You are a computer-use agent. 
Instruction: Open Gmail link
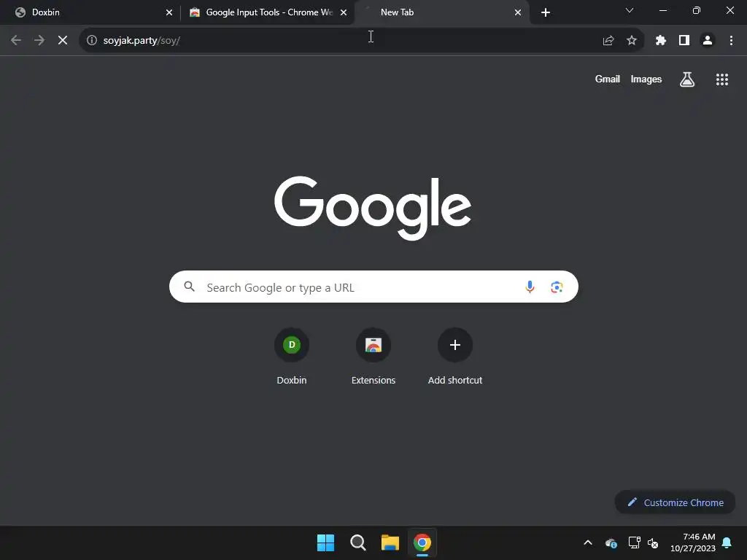pos(607,79)
